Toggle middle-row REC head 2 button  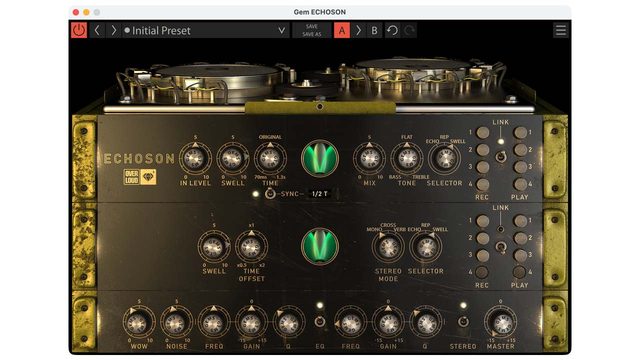click(483, 238)
